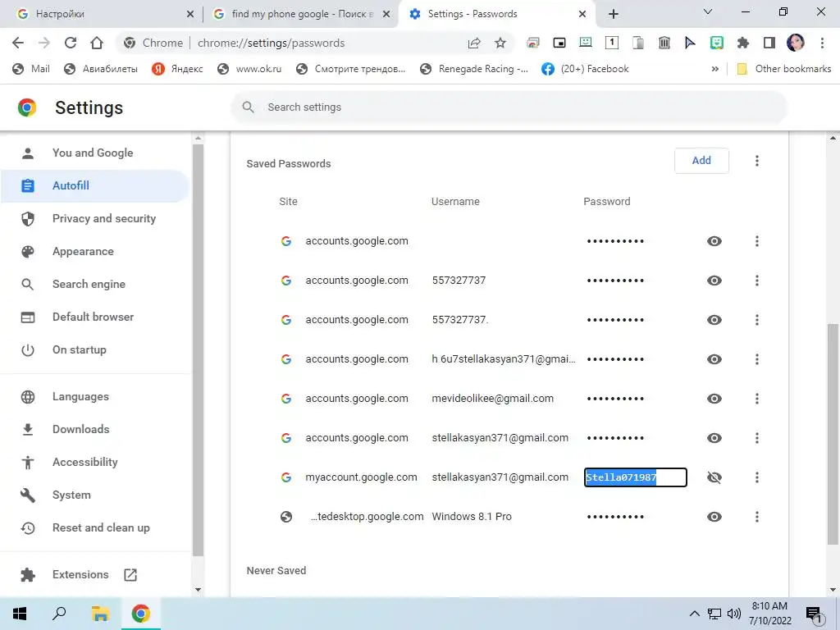Open more actions for blank-username accounts.google.com row
This screenshot has width=840, height=630.
pos(757,241)
